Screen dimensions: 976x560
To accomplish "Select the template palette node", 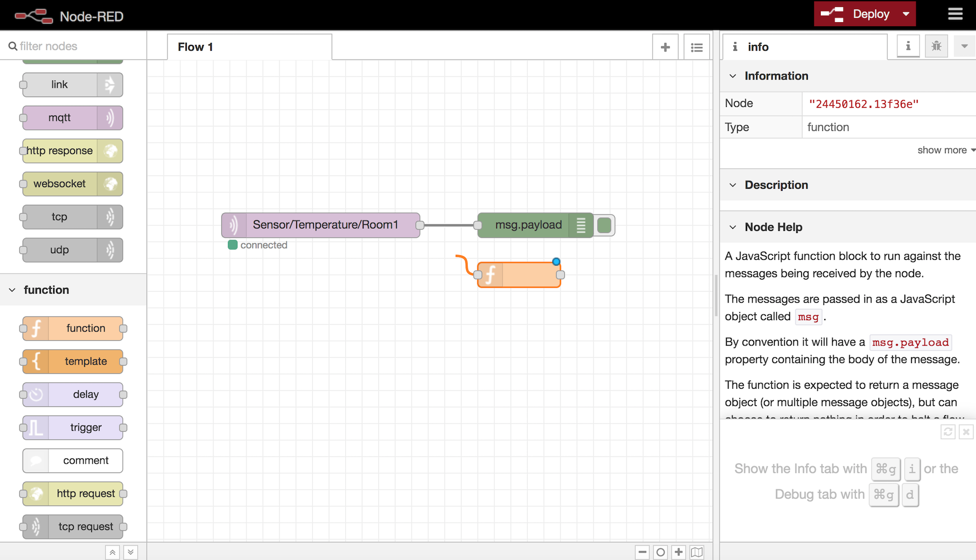I will 73,361.
